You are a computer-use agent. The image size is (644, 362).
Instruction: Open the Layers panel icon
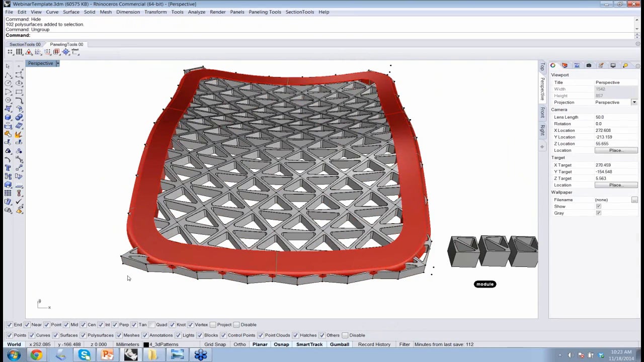point(565,65)
